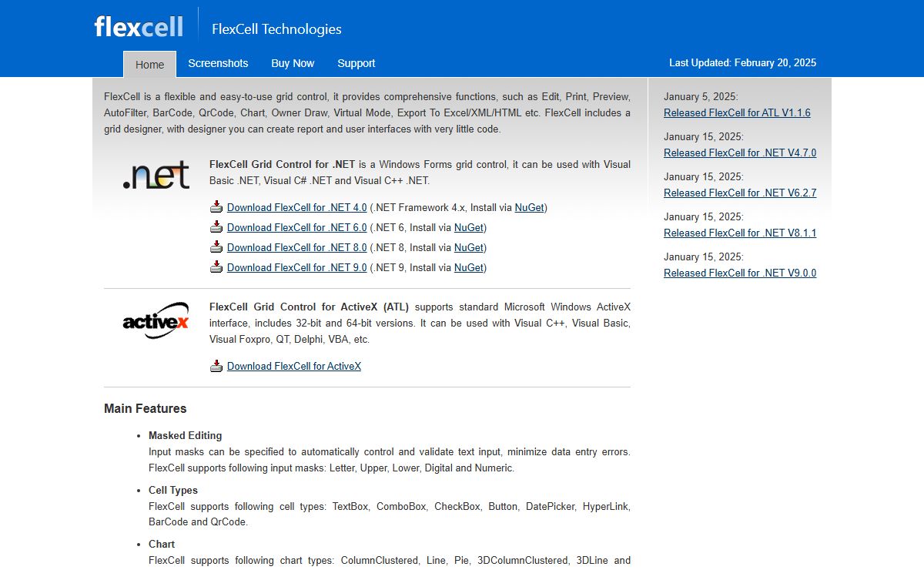Image resolution: width=924 pixels, height=570 pixels.
Task: Click download icon beside .NET 9.0 link
Action: 216,267
